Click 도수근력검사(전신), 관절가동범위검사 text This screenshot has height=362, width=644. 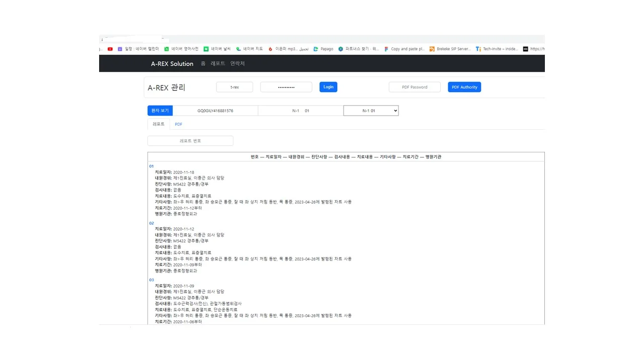[x=207, y=304]
